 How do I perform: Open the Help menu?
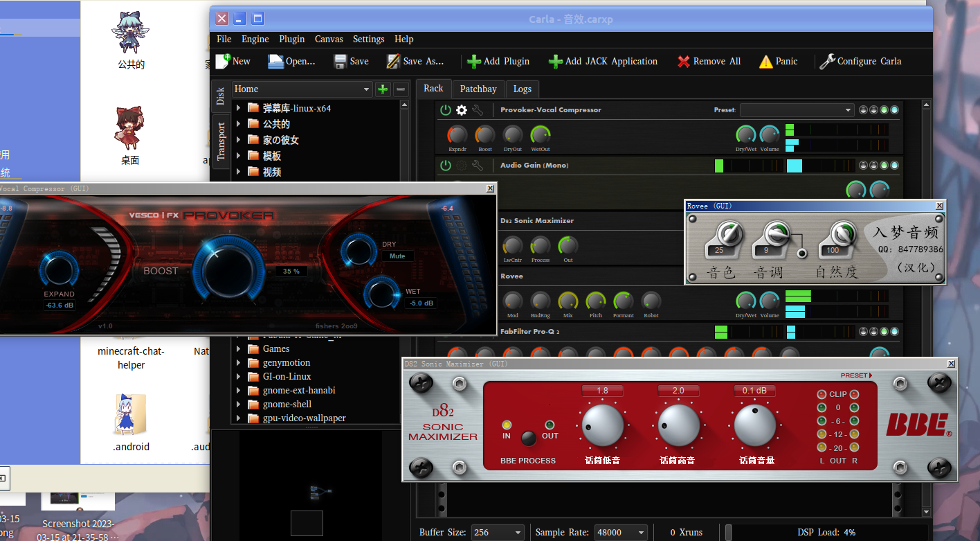[x=404, y=39]
